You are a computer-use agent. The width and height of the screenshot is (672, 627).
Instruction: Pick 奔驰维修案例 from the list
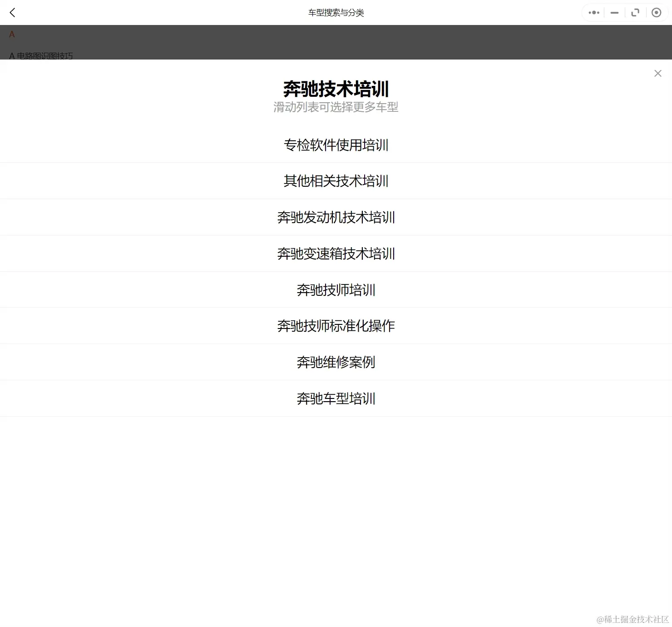[x=336, y=362]
